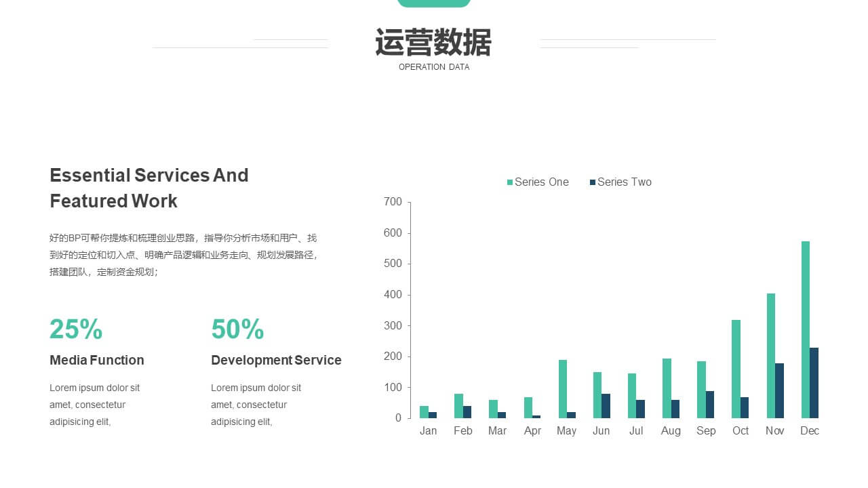Viewport: 868px width, 488px height.
Task: Click the Series Two navy legend swatch
Action: point(593,182)
